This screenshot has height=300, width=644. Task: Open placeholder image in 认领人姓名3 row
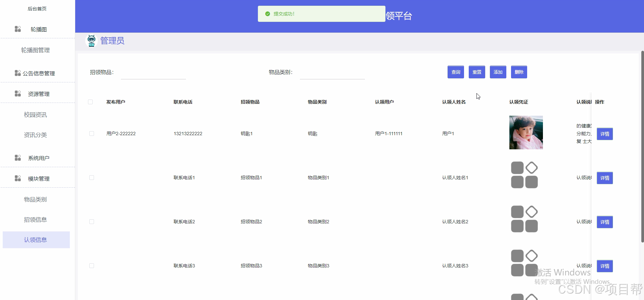click(x=524, y=263)
